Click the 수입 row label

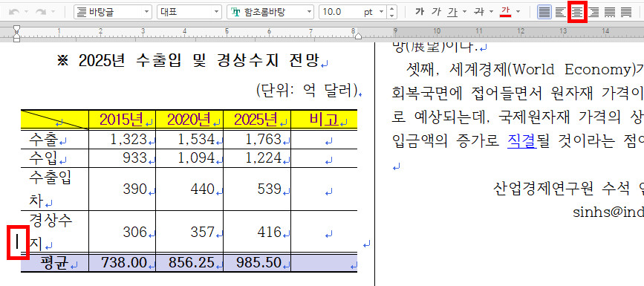click(x=44, y=157)
